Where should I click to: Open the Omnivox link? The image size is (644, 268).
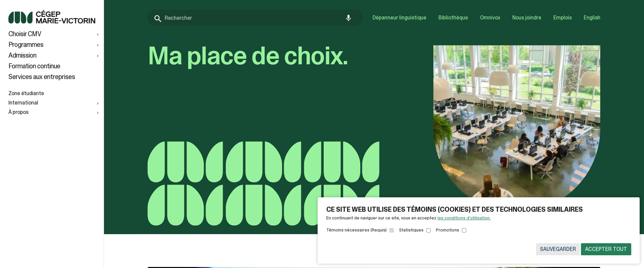490,18
